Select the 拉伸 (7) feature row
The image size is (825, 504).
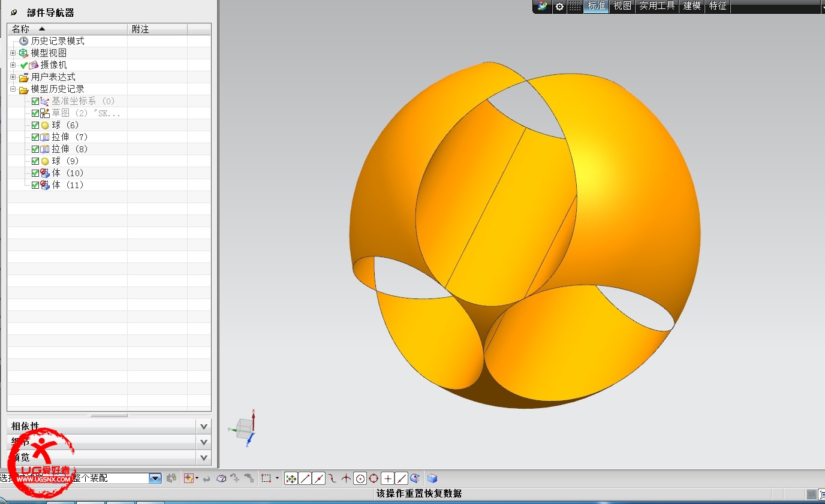pyautogui.click(x=109, y=137)
